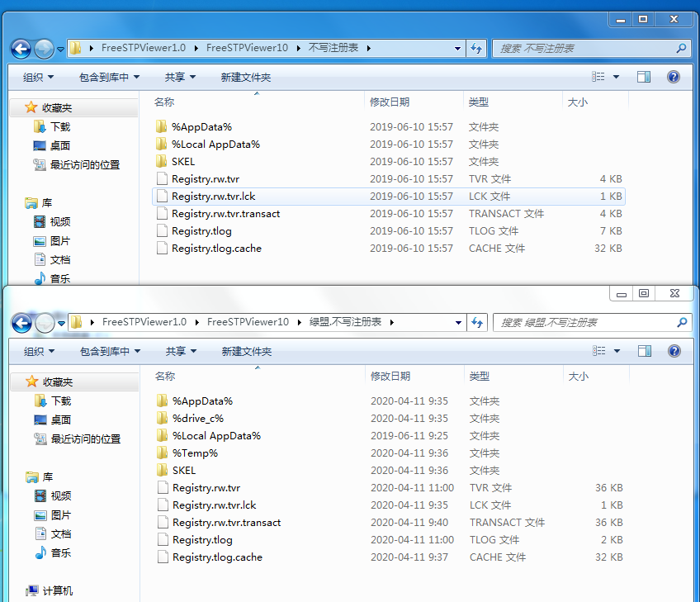Expand arrow after FreeSTPViewer1.0 in top address bar

(x=196, y=48)
